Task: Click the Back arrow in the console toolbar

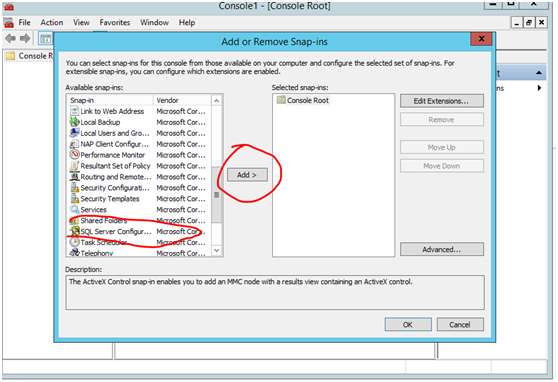Action: coord(11,38)
